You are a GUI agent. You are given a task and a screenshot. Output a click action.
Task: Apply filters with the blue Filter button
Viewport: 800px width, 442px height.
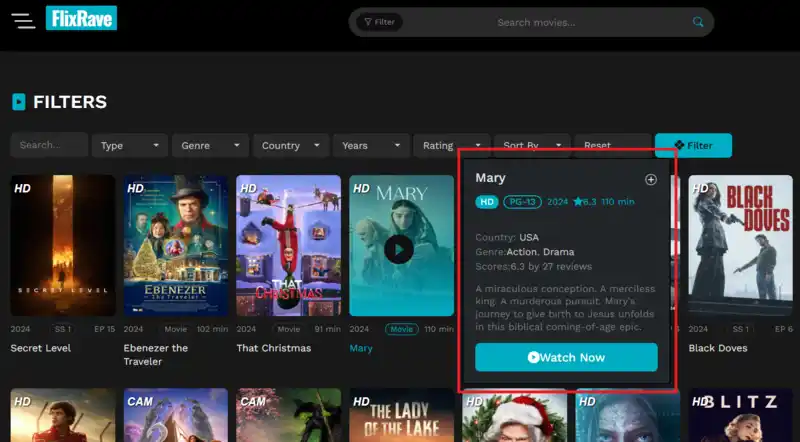693,146
